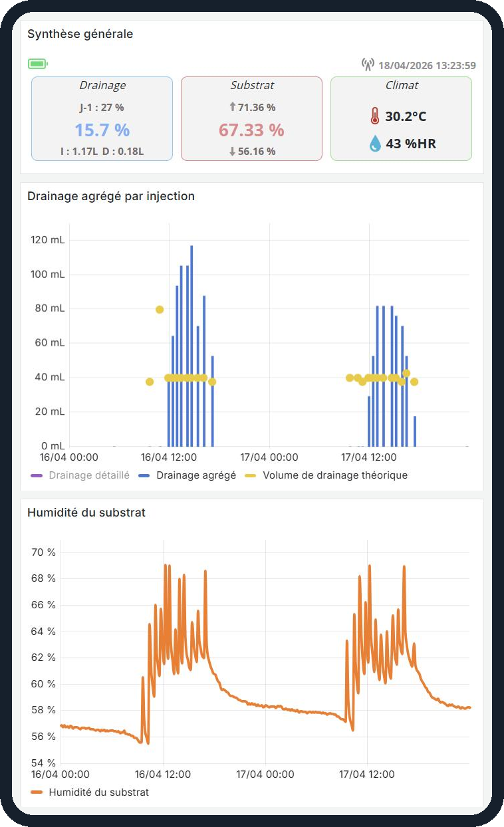Click the blue Drainage agrégé legend swatch
The height and width of the screenshot is (827, 504).
click(144, 475)
